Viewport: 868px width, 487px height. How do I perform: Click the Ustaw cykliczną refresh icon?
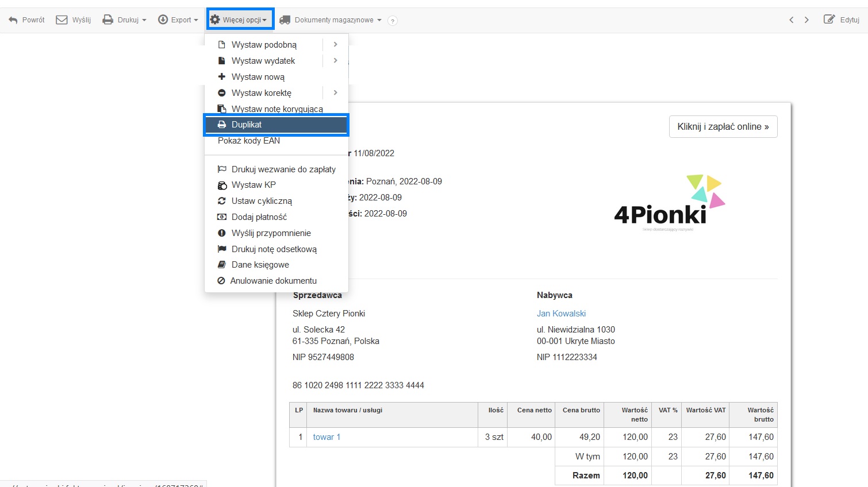tap(222, 201)
